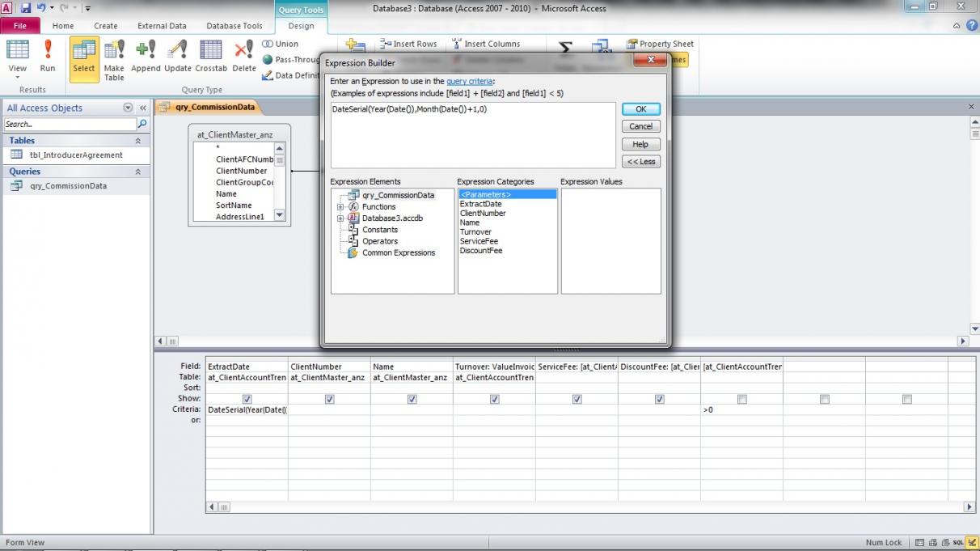Open Customize Quick Access Toolbar dropdown

pos(87,9)
